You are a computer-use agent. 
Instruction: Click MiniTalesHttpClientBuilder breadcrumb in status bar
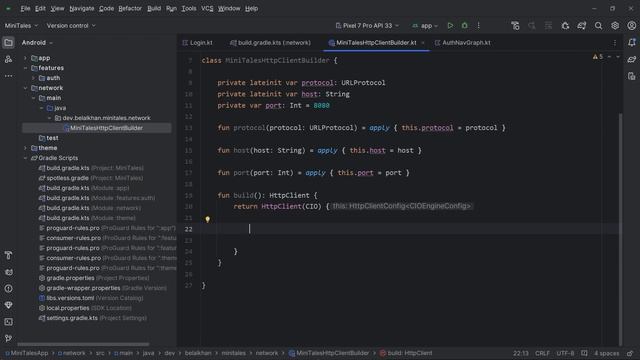click(x=329, y=353)
